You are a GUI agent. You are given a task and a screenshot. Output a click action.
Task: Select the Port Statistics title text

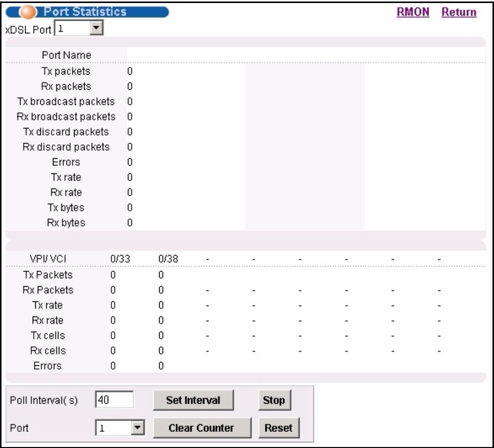tap(85, 12)
